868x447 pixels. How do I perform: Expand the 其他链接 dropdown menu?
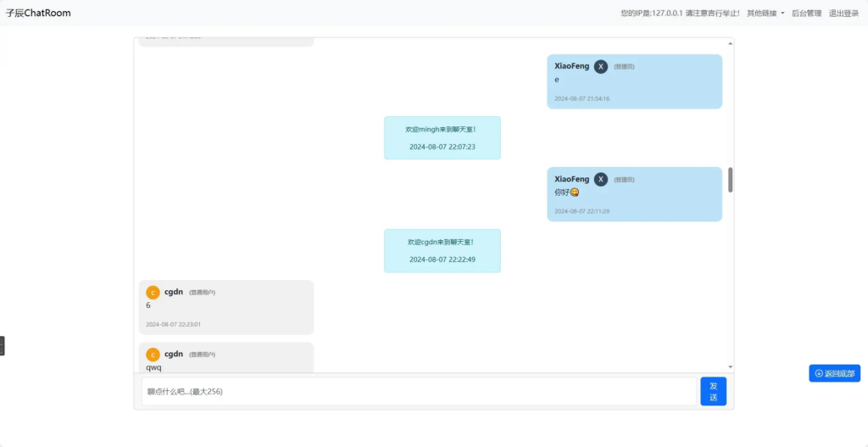pyautogui.click(x=765, y=14)
